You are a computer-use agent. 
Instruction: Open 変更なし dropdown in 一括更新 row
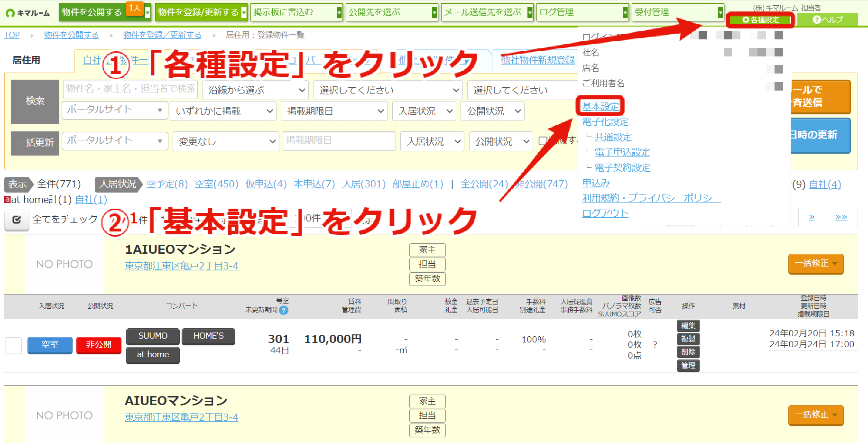[x=226, y=141]
